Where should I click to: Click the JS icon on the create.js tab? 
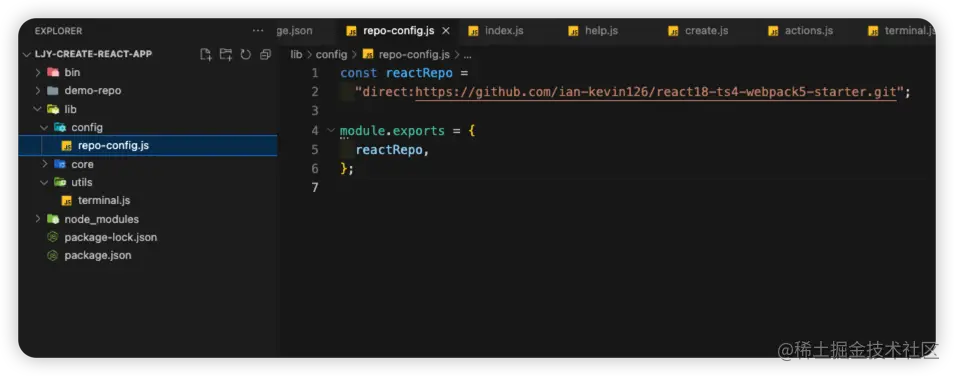(x=673, y=31)
